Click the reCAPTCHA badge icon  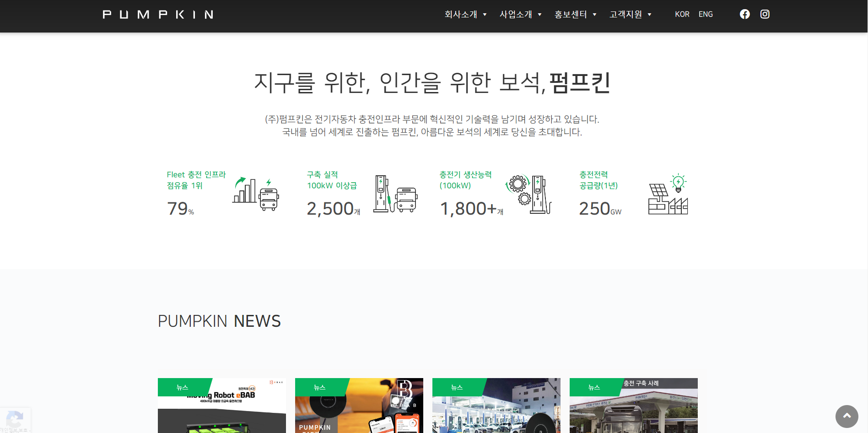tap(15, 420)
